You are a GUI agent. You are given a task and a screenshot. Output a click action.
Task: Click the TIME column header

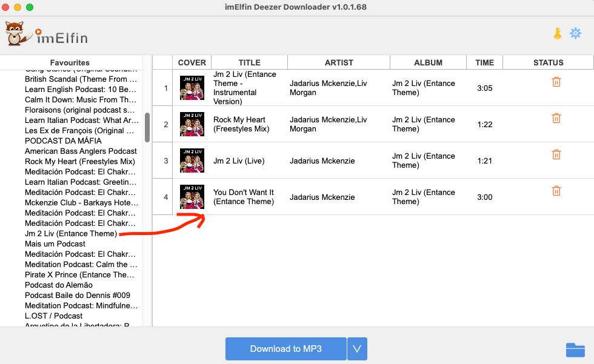[484, 62]
